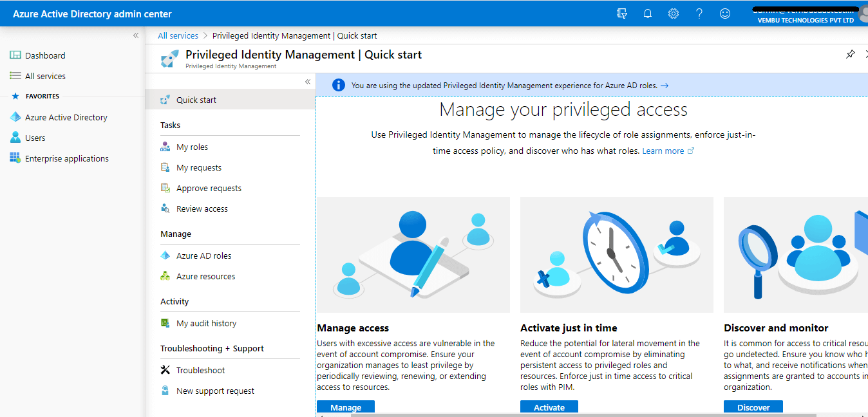Click the Privileged Identity Management header icon
The image size is (868, 417).
click(x=170, y=59)
